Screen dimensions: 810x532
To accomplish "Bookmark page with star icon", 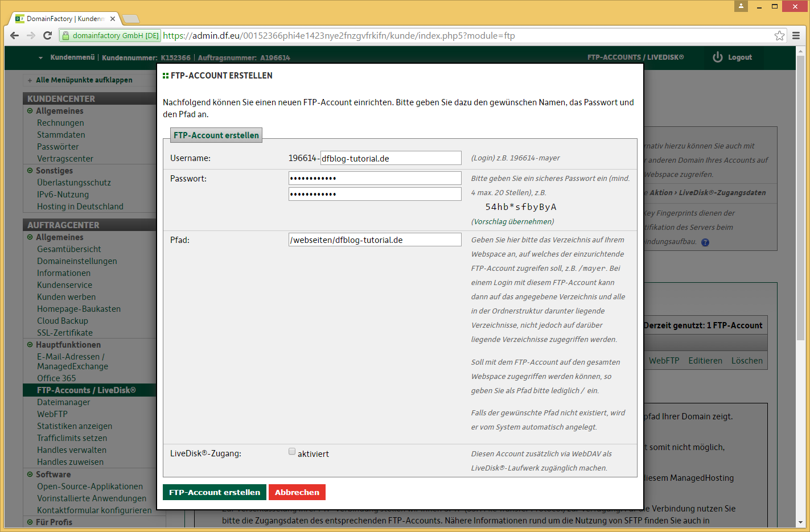I will [779, 36].
